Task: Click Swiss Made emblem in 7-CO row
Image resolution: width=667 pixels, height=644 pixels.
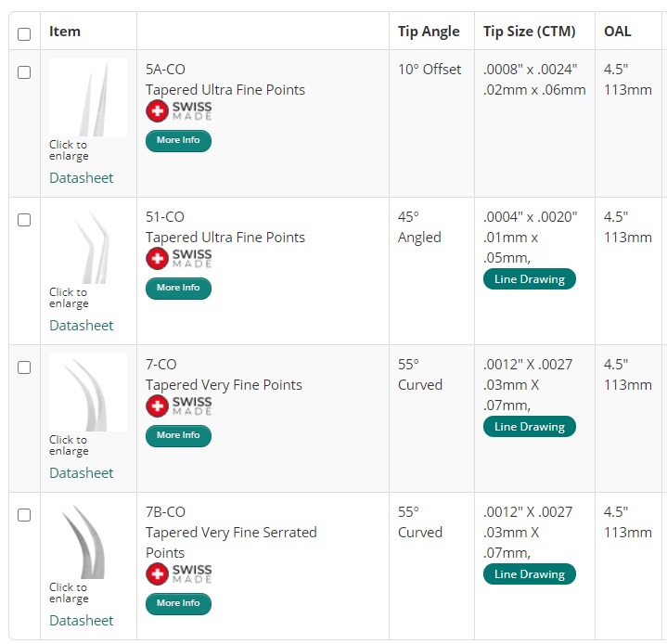Action: (179, 406)
